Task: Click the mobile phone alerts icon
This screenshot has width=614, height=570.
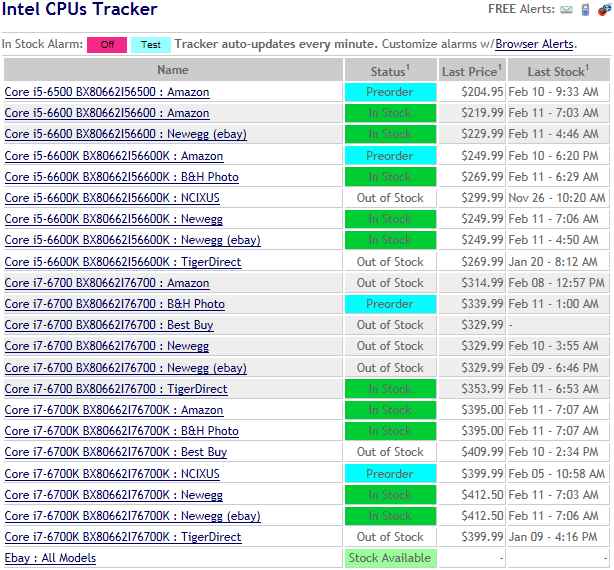Action: coord(584,10)
